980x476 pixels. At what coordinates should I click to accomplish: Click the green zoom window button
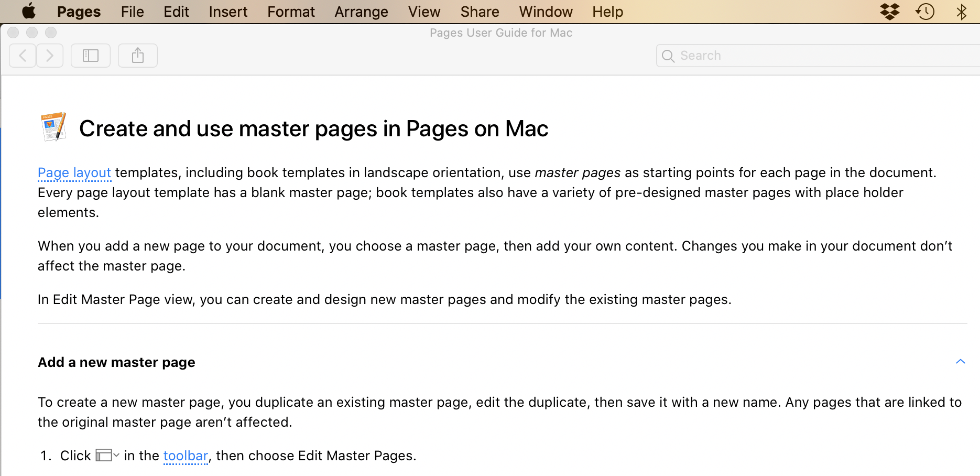[51, 33]
